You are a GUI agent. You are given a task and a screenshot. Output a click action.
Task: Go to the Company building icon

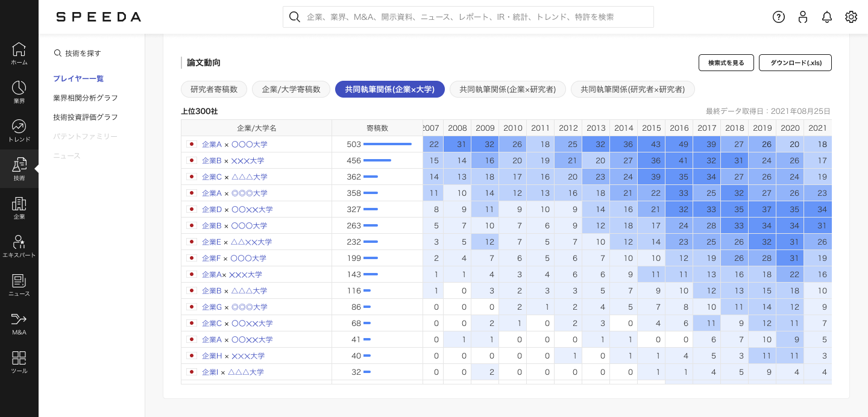(19, 207)
